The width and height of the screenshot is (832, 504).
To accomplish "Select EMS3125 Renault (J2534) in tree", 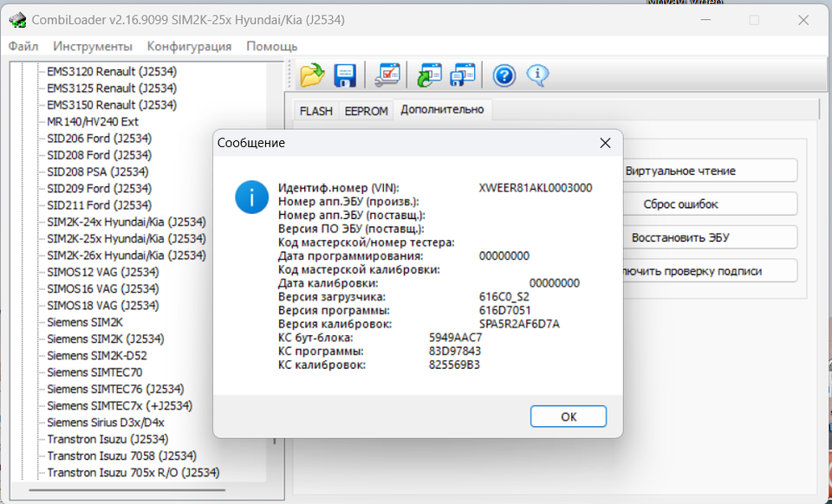I will 112,88.
